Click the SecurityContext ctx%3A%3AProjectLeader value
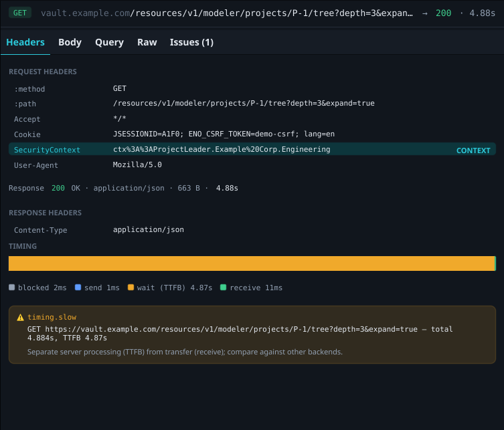The width and height of the screenshot is (504, 430). [222, 149]
